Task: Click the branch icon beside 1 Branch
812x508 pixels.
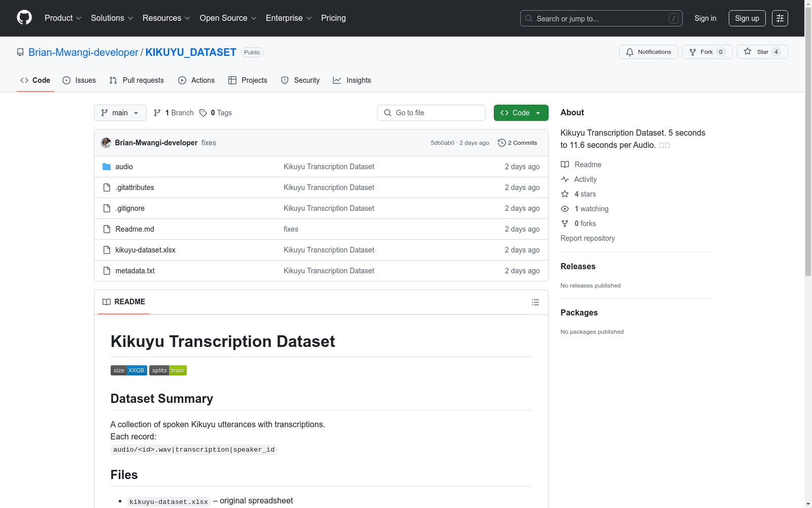Action: point(157,113)
